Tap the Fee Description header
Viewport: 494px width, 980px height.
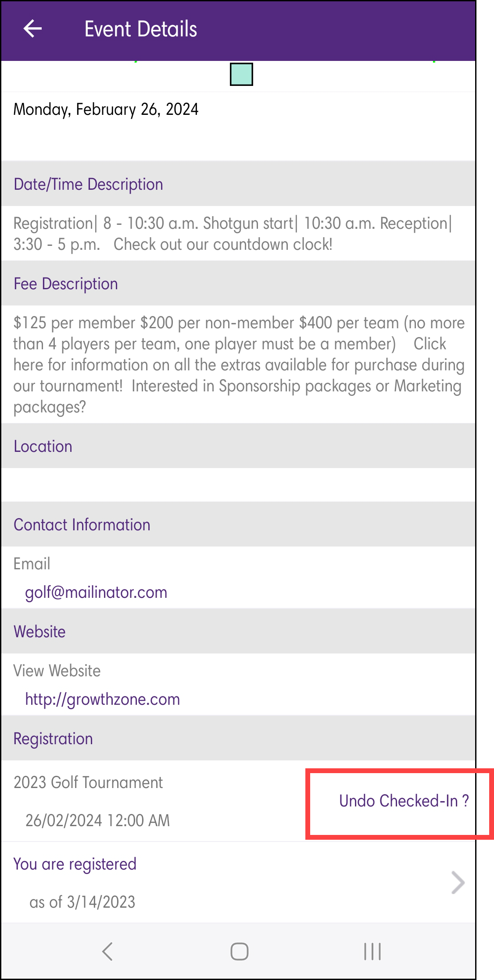click(66, 284)
